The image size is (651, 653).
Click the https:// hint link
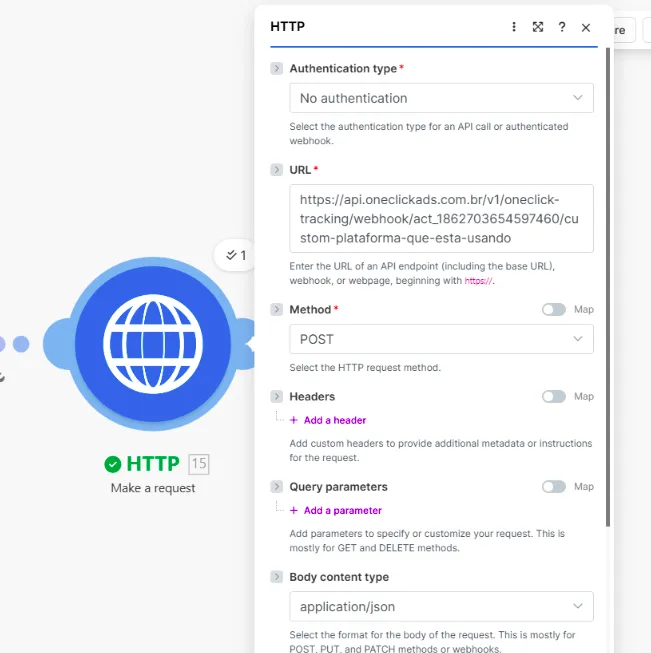478,281
